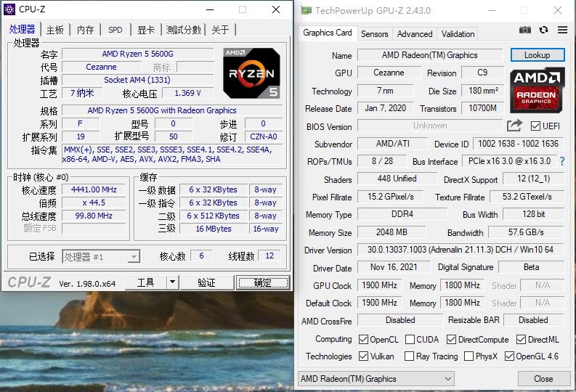Click the 工具 button in CPU-Z
Screen dimensions: 576x392
145,282
